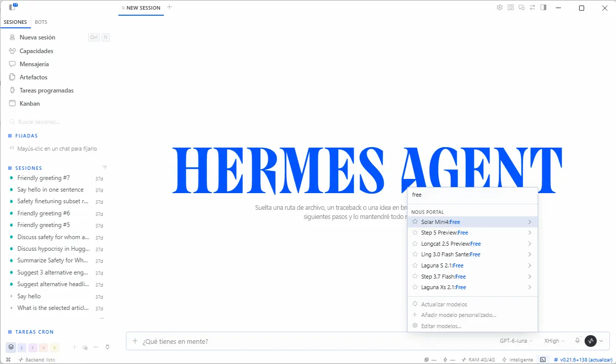The height and width of the screenshot is (364, 616).
Task: Click the sidebar icon with notification badge
Action: [x=13, y=7]
